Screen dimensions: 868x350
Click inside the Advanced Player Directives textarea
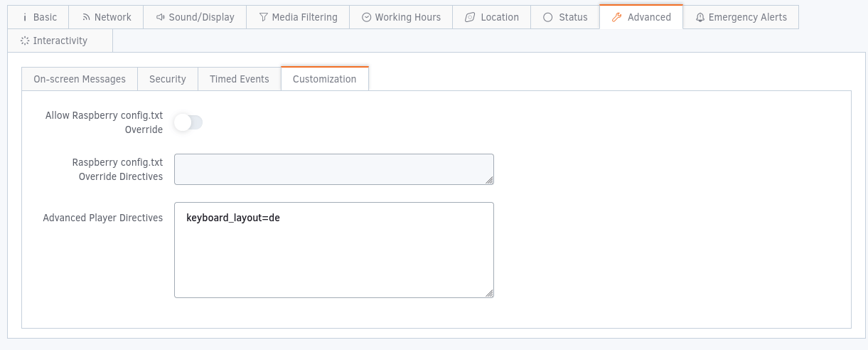pos(333,256)
